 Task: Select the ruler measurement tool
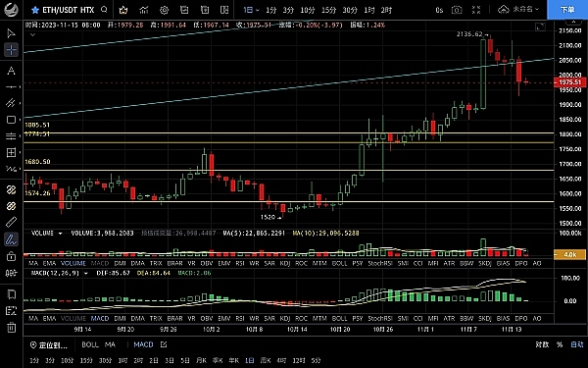11,223
